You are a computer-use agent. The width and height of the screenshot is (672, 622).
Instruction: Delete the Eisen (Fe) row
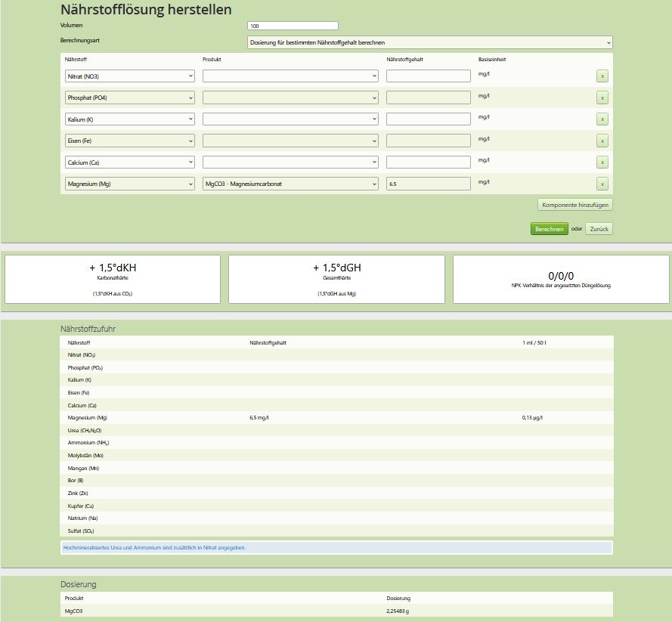tap(602, 141)
